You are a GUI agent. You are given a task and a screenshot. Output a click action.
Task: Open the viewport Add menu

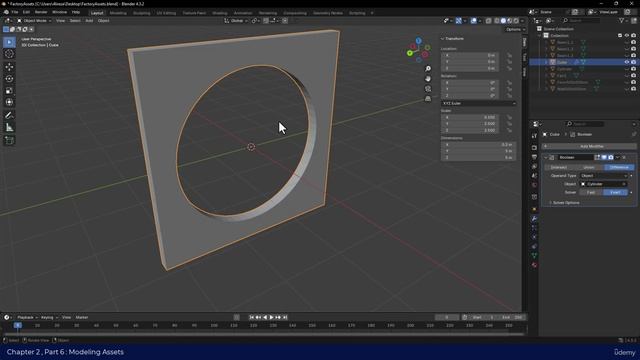click(x=89, y=20)
